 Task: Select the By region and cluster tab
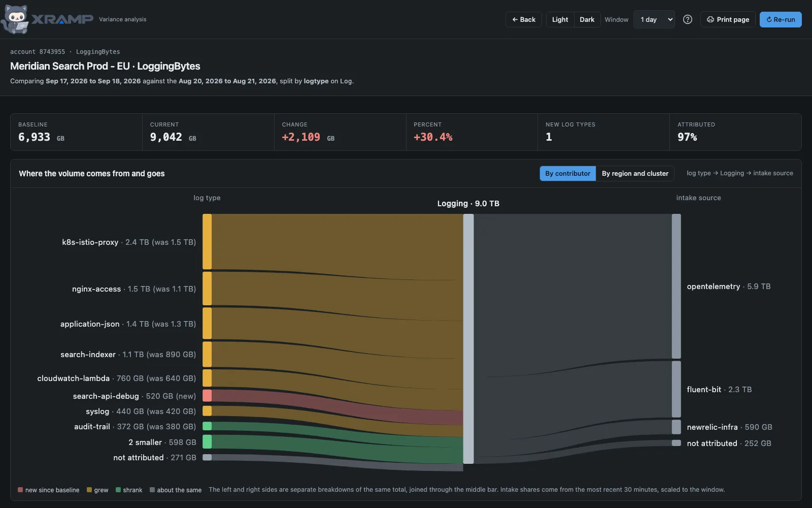coord(635,173)
